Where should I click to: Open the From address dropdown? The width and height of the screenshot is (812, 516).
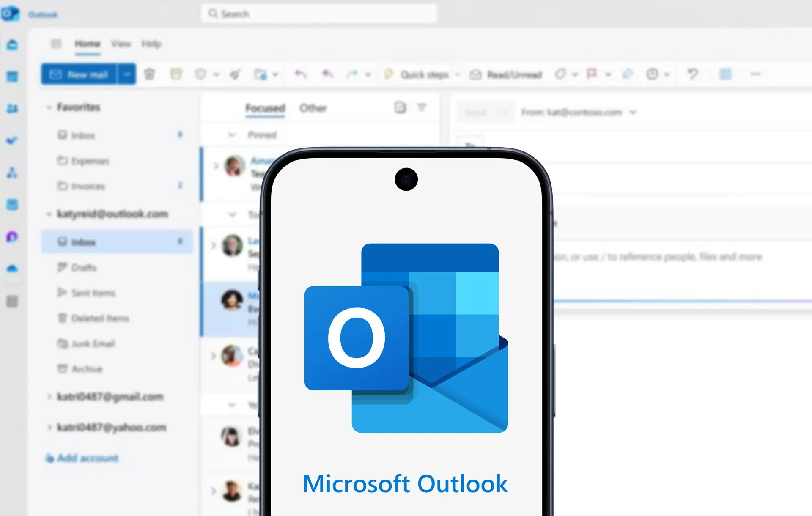pyautogui.click(x=633, y=113)
